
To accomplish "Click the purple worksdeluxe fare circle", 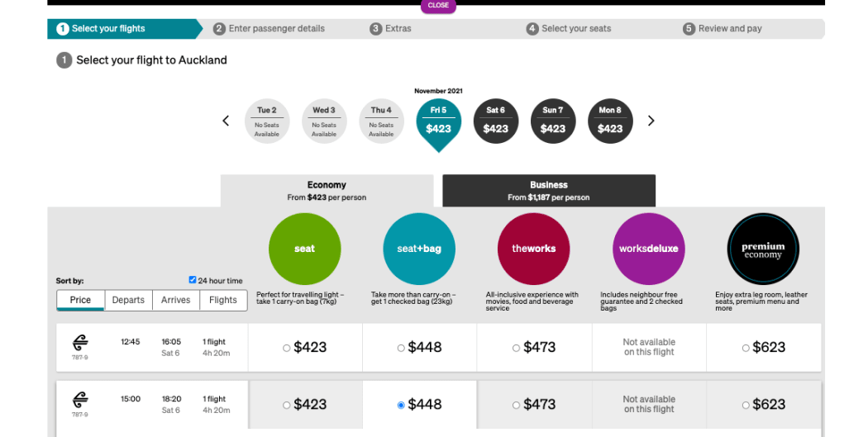I will coord(648,249).
